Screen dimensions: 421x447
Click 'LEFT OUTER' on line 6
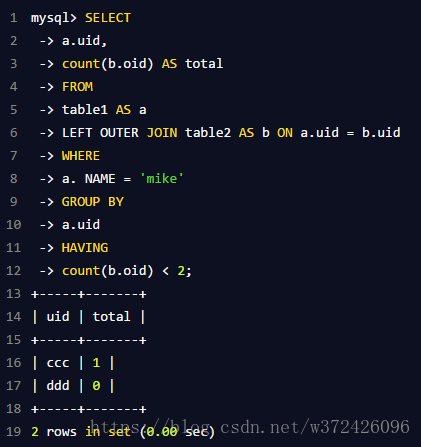tap(100, 133)
